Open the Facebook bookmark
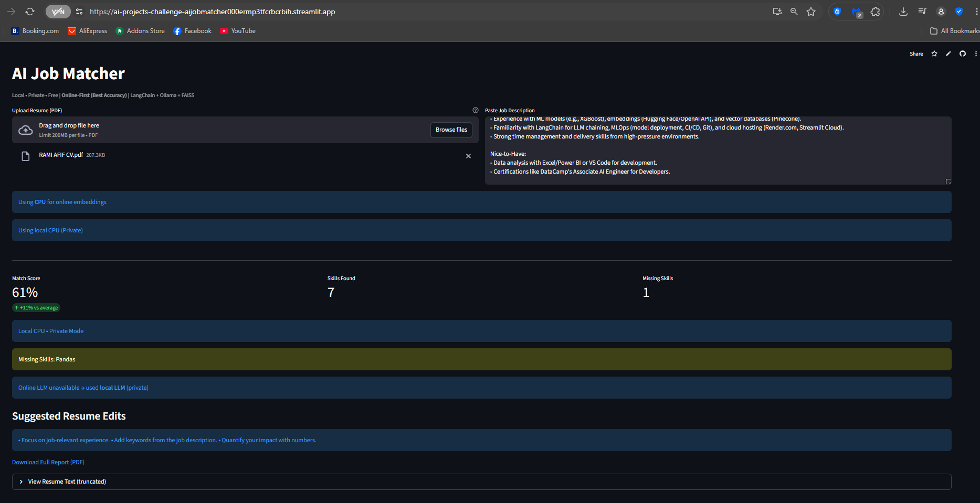The image size is (980, 503). pos(193,31)
